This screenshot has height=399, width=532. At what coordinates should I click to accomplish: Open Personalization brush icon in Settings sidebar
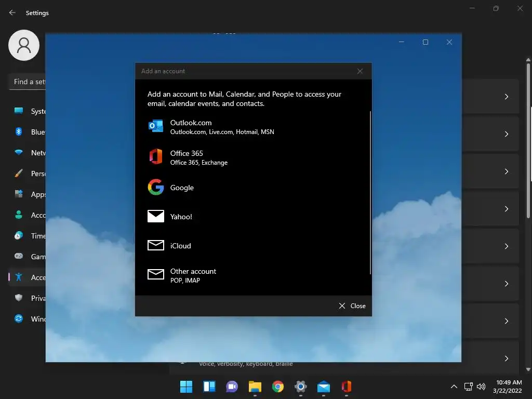(19, 173)
